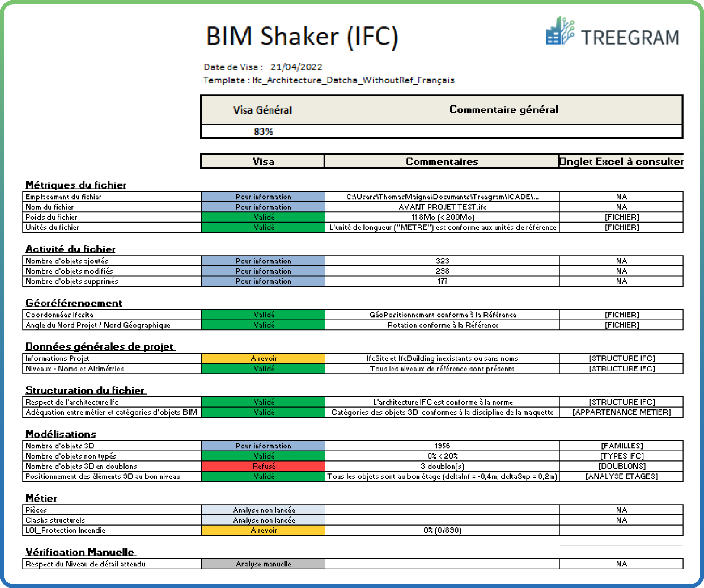This screenshot has height=588, width=704.
Task: Click the 'Commentaires' column header
Action: (x=442, y=162)
